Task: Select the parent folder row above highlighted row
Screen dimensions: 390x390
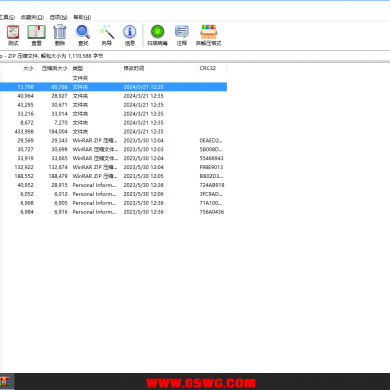Action: (113, 78)
